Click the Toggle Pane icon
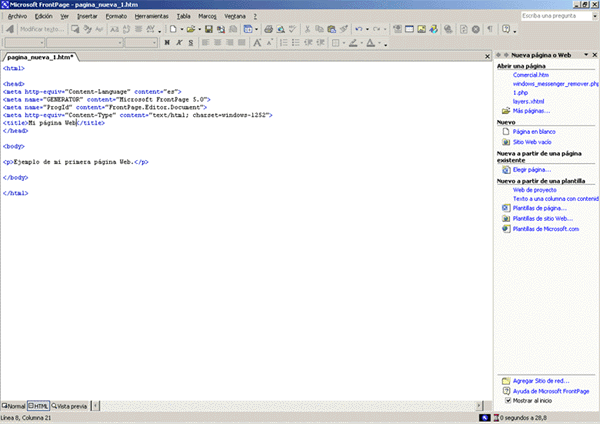Screen dimensions: 600x424 [x=248, y=29]
